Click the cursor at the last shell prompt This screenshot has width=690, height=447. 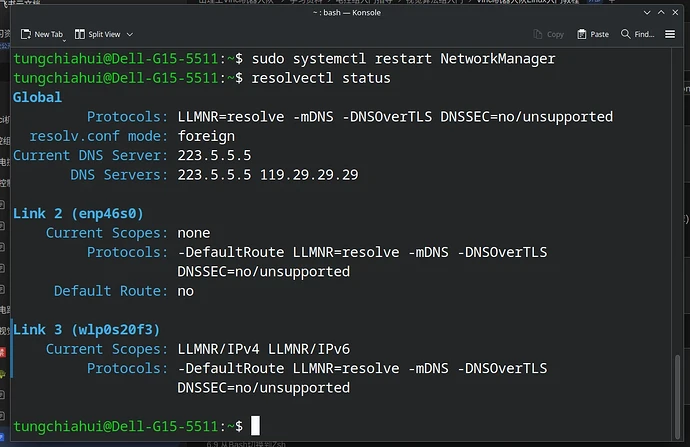(255, 426)
